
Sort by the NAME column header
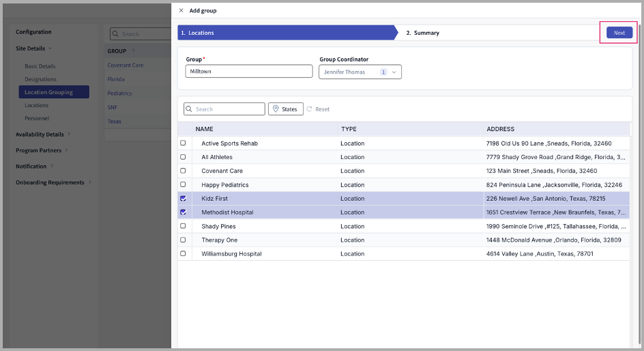(205, 129)
